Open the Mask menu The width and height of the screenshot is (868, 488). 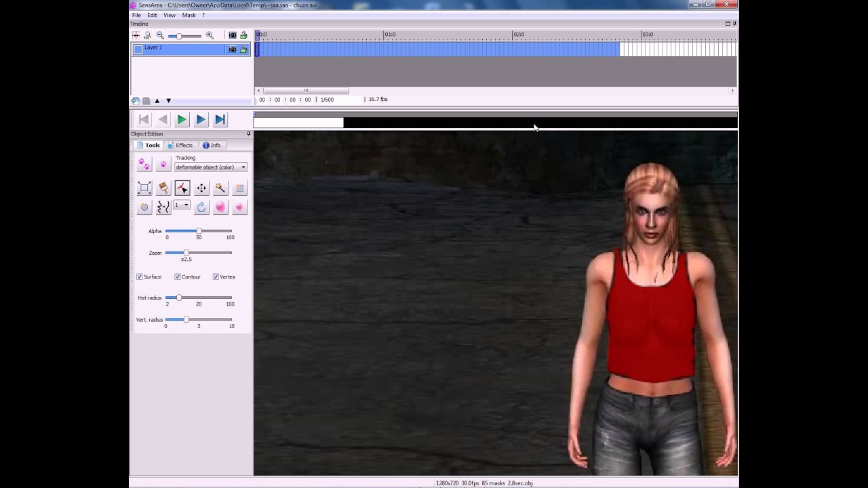point(189,15)
